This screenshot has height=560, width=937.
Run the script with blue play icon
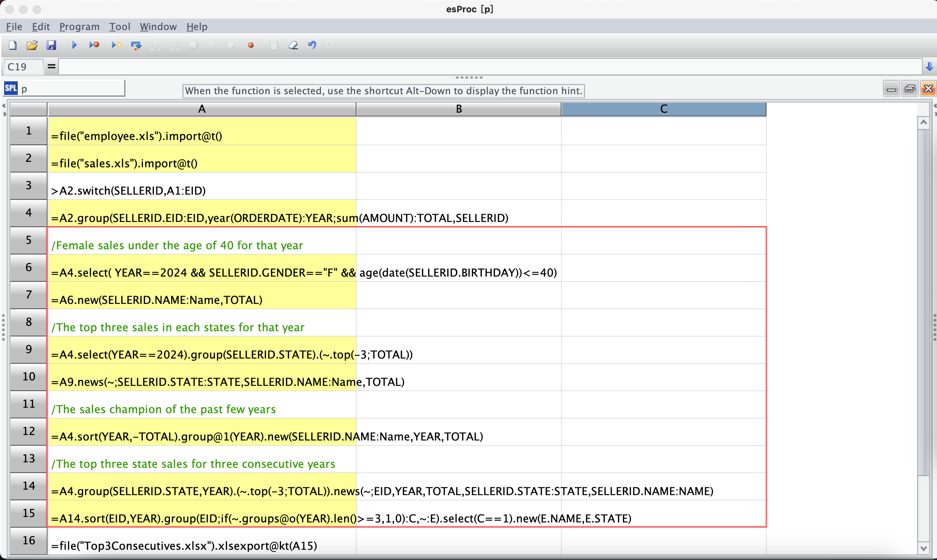pyautogui.click(x=74, y=45)
